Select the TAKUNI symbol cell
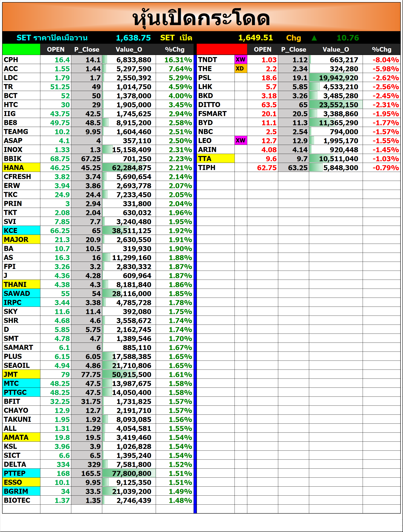 pos(21,419)
